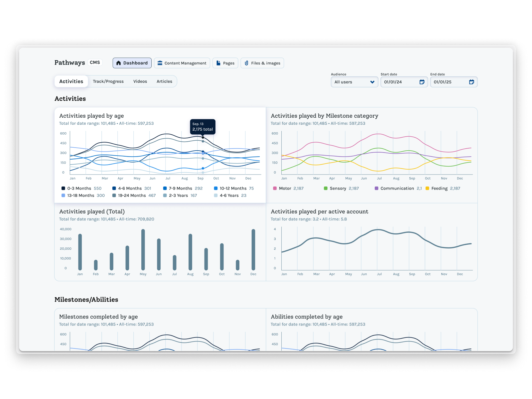Open the Audience dropdown
Image resolution: width=532 pixels, height=399 pixels.
coord(354,82)
